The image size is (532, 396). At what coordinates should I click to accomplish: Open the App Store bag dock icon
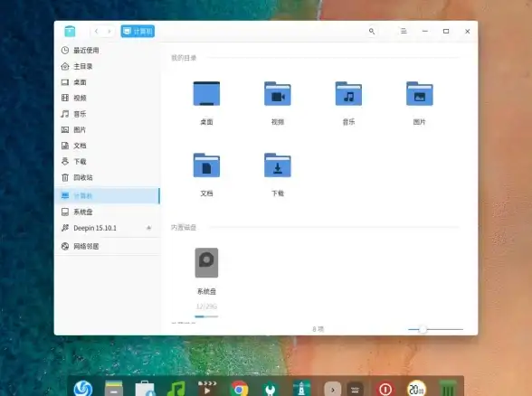(x=145, y=388)
